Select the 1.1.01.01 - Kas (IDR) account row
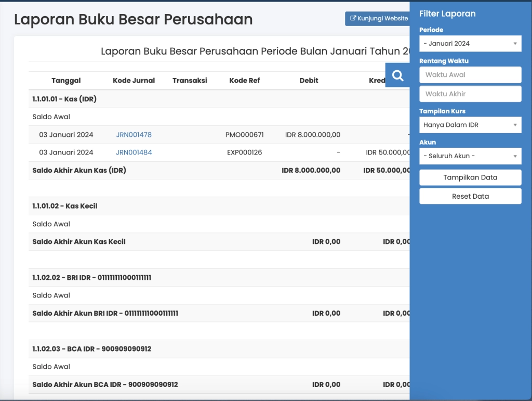Image resolution: width=532 pixels, height=401 pixels. [x=64, y=99]
